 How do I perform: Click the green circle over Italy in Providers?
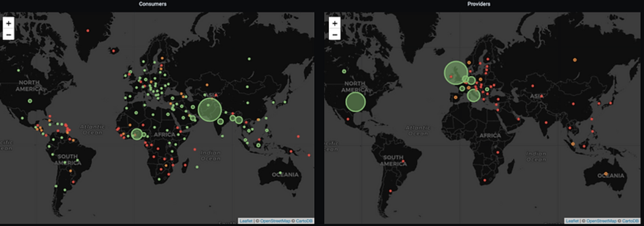(x=473, y=96)
